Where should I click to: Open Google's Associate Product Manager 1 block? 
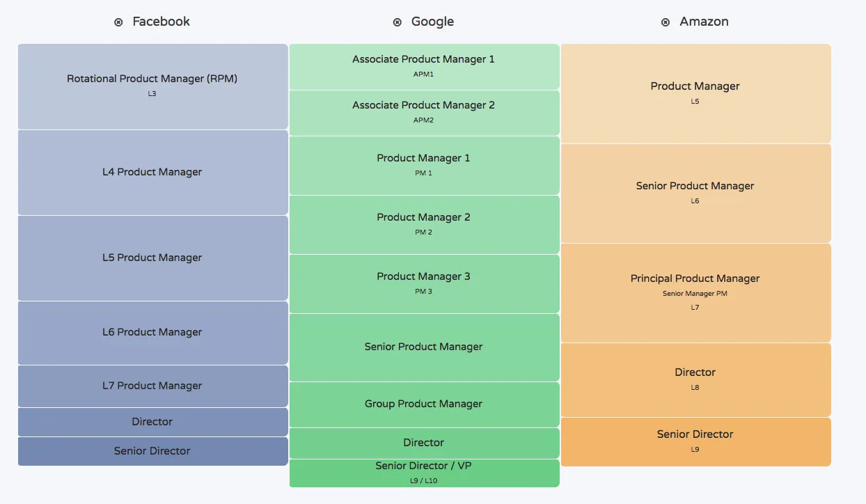click(x=423, y=66)
